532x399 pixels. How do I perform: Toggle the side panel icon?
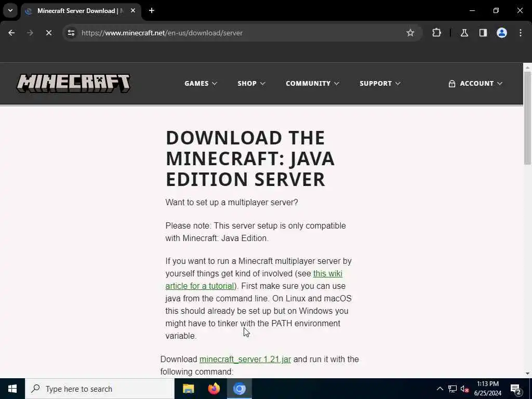(x=483, y=33)
